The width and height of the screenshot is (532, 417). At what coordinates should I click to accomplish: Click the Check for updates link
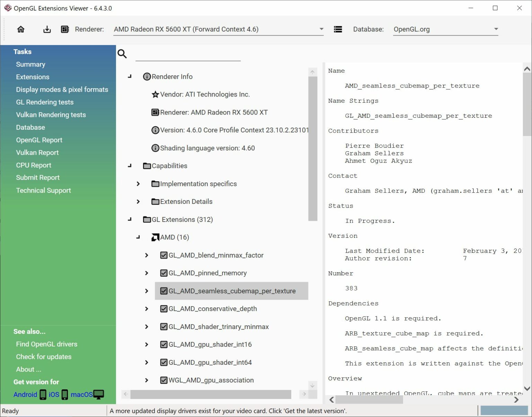point(44,357)
